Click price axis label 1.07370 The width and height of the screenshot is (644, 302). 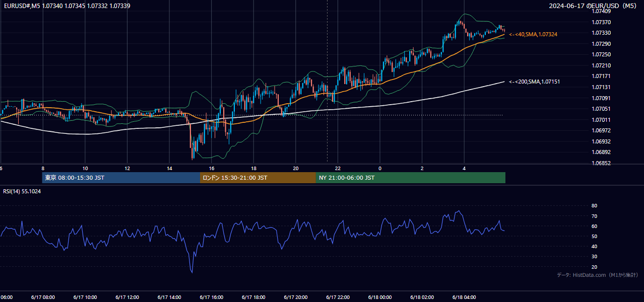tap(601, 22)
